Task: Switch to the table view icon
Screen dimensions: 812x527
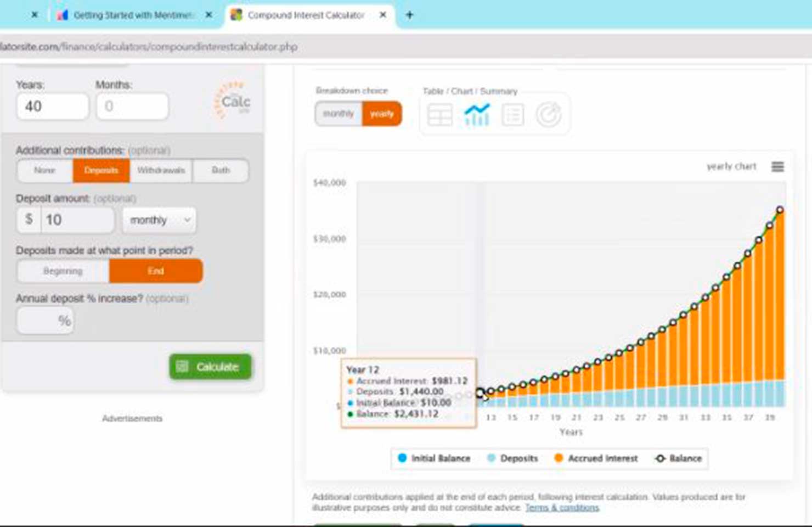Action: 439,115
